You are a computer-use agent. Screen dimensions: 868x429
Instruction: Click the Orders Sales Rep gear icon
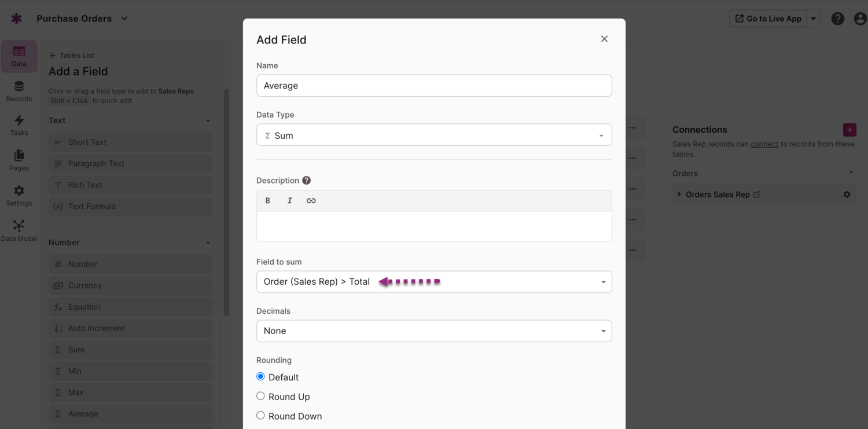847,195
